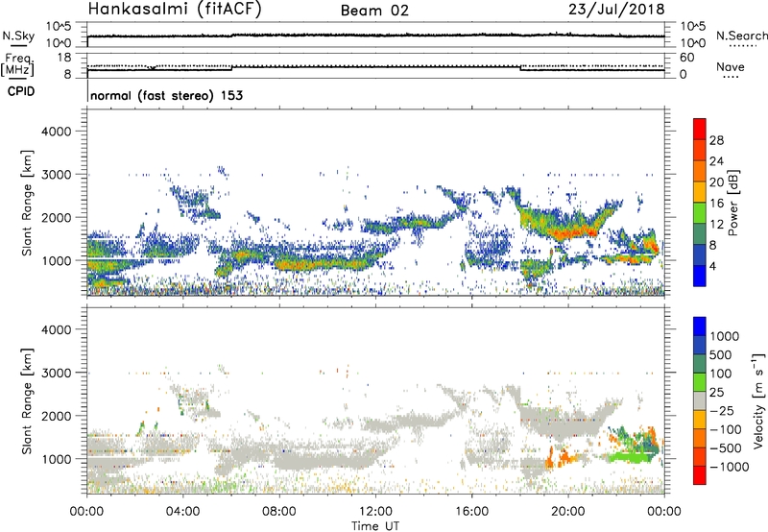Click the N.Sky legend label
Viewport: 768px width, 532px height.
point(18,36)
